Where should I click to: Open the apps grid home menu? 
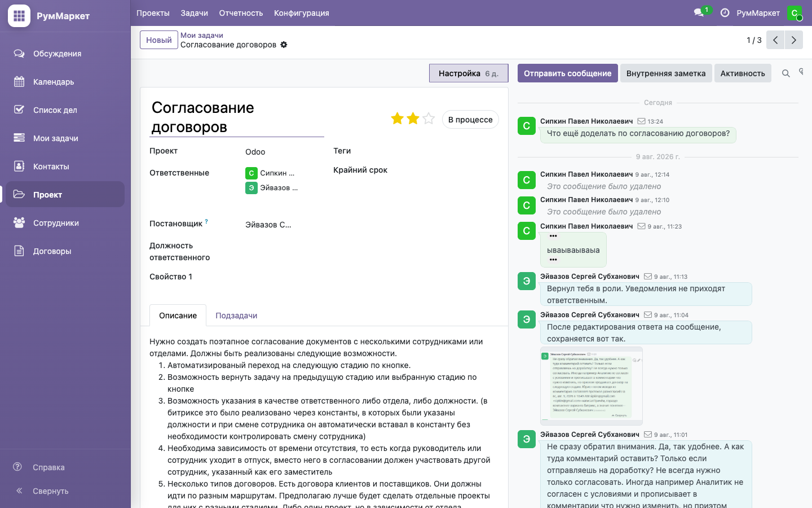click(x=19, y=16)
